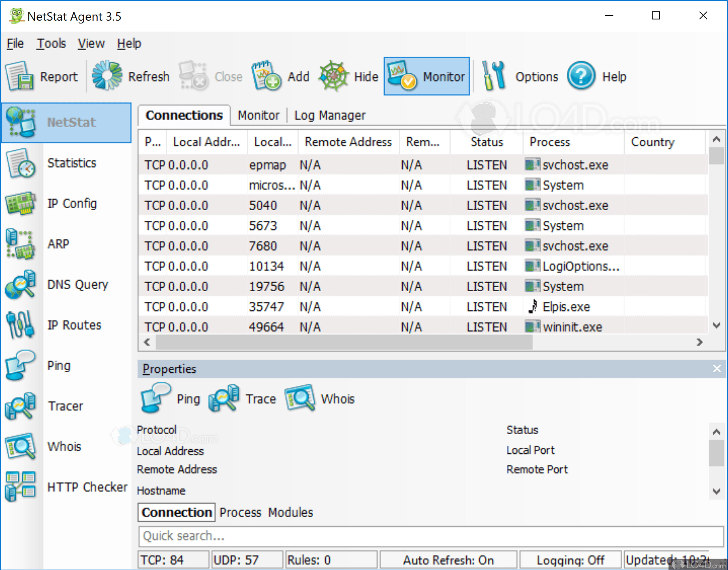Click the Properties panel scroll down arrow
Image resolution: width=728 pixels, height=570 pixels.
point(716,491)
